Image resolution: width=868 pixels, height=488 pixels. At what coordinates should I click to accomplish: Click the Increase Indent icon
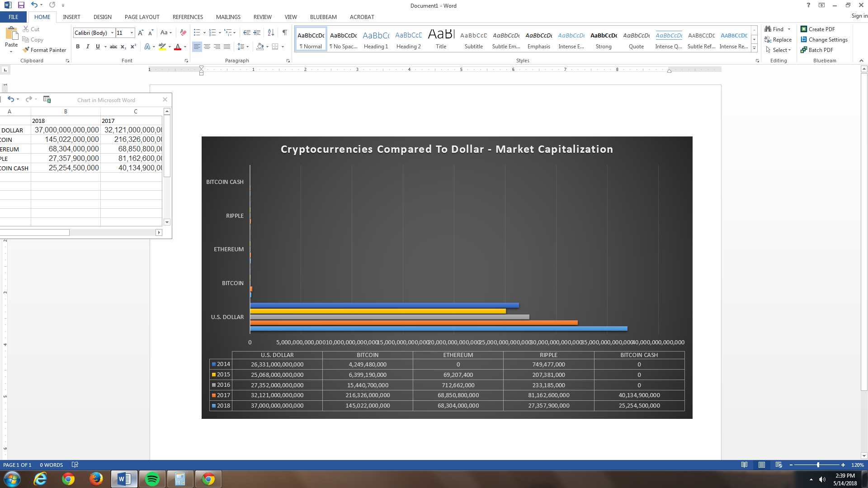coord(257,33)
